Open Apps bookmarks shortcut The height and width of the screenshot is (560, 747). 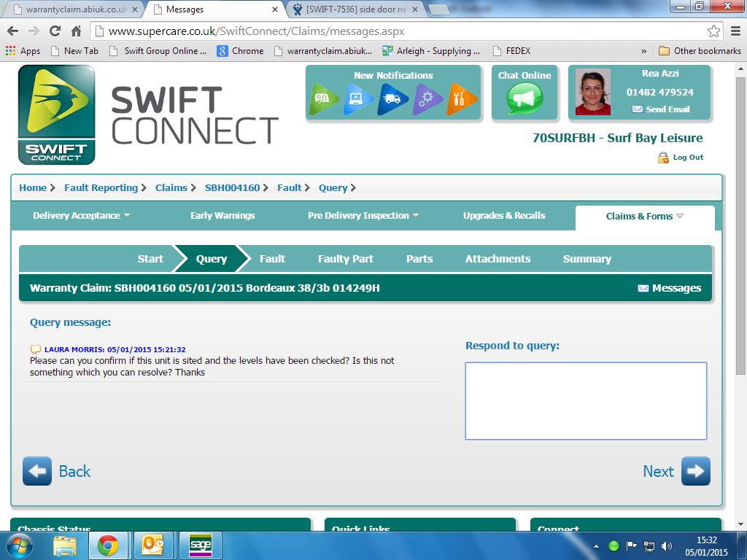pyautogui.click(x=23, y=51)
